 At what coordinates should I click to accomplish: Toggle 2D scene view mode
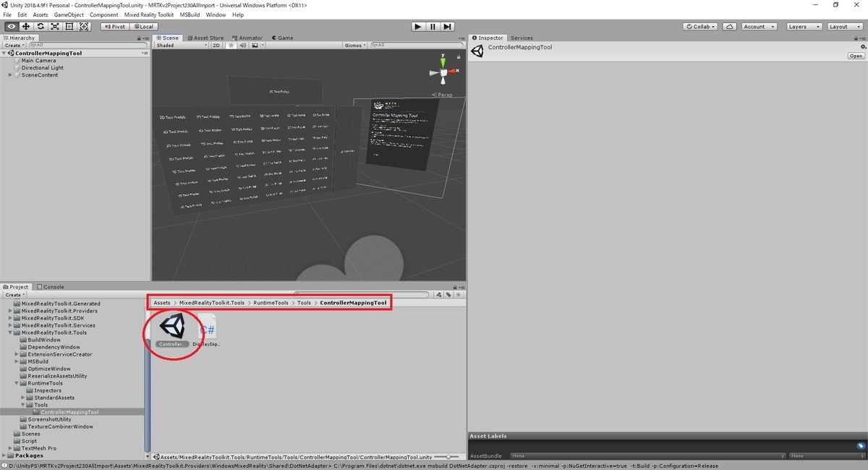[216, 45]
